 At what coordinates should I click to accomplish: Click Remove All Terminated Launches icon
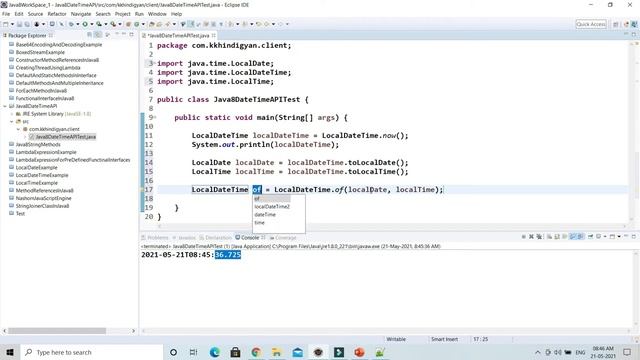539,236
